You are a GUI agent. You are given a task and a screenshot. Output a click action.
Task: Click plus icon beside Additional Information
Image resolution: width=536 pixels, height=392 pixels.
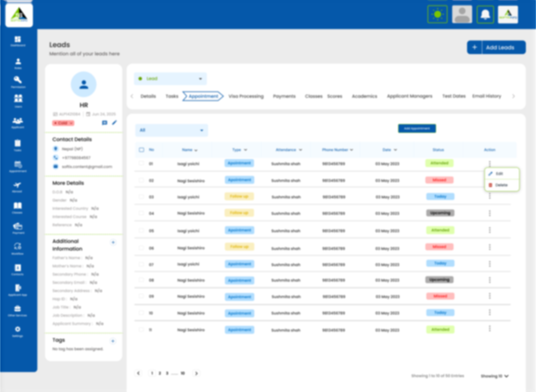click(x=113, y=242)
